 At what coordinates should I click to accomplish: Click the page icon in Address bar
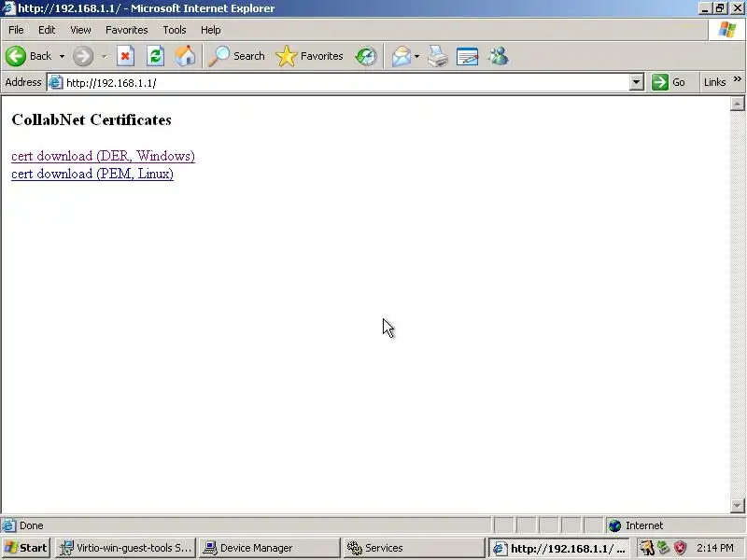pyautogui.click(x=55, y=82)
